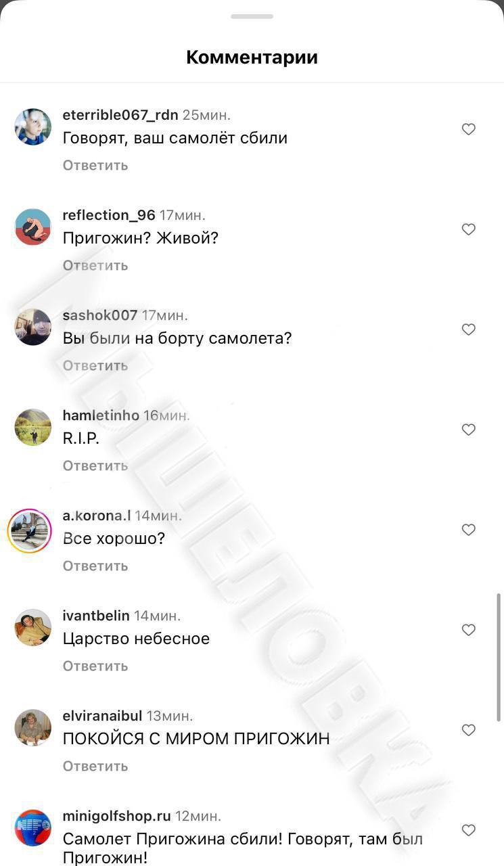Screen dimensions: 504x866
Task: Open the ivantbelin username link
Action: [96, 616]
